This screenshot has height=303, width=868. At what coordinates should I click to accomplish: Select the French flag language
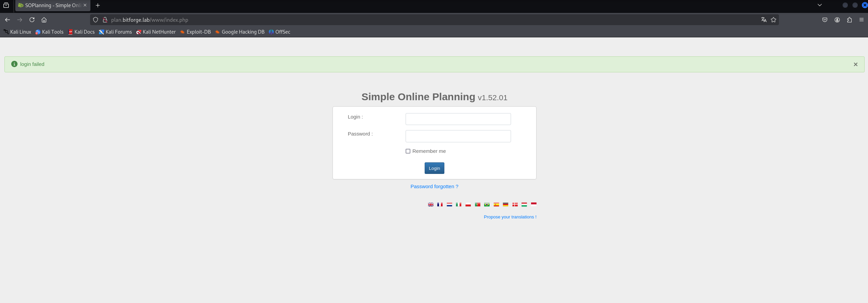440,204
